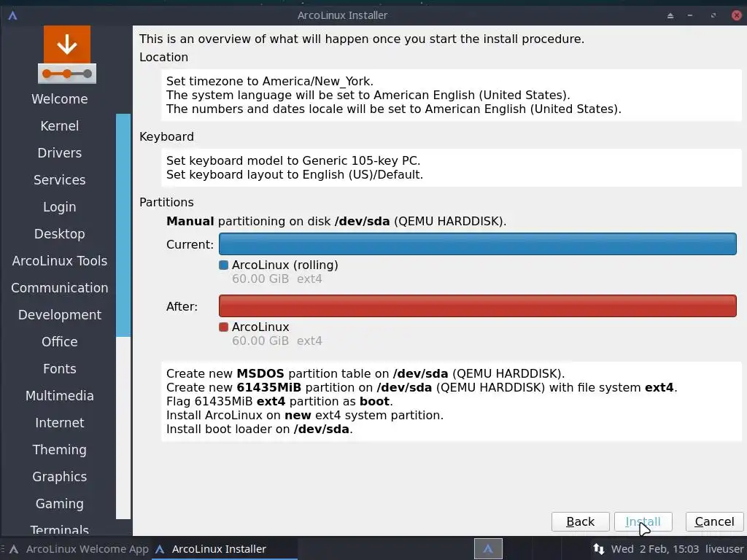This screenshot has width=747, height=560.
Task: Open the Login step
Action: click(x=60, y=207)
